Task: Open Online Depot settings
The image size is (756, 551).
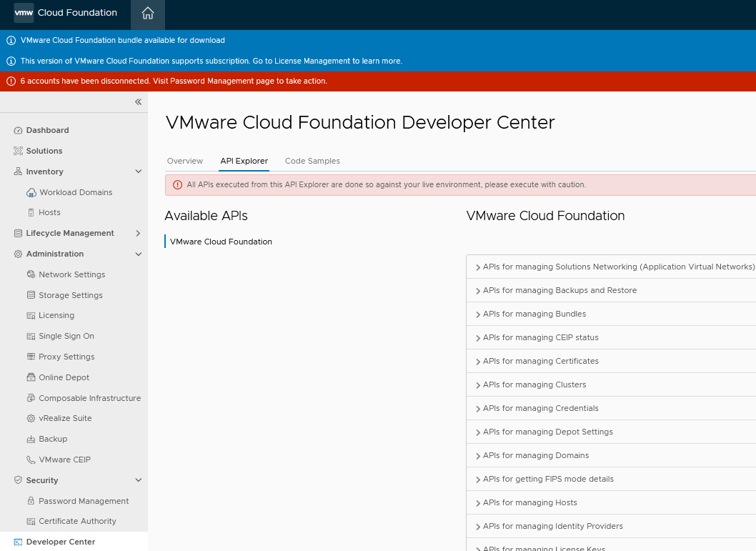Action: coord(64,378)
